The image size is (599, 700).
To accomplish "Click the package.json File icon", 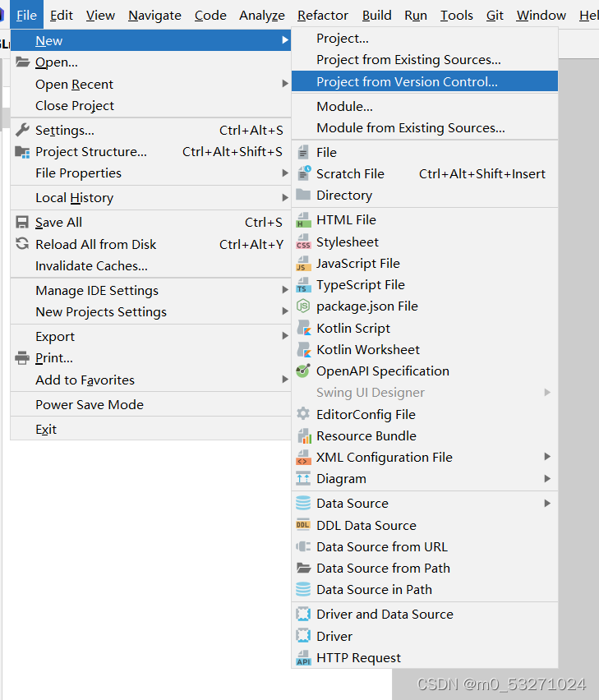I will tap(303, 306).
